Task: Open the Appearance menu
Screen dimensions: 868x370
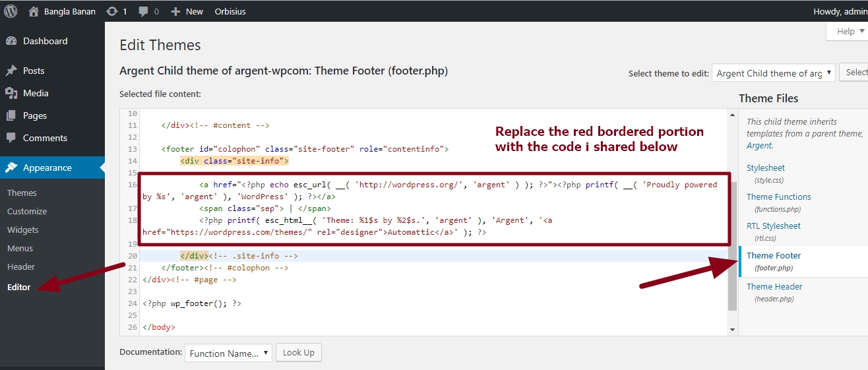Action: 47,168
